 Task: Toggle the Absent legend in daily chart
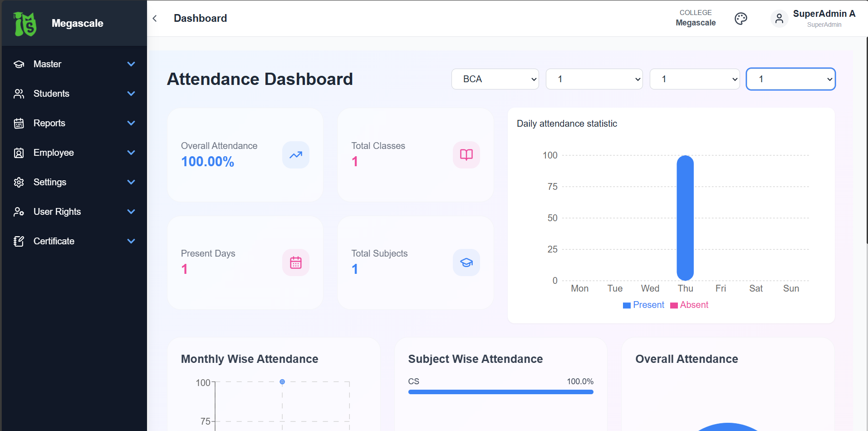tap(689, 305)
